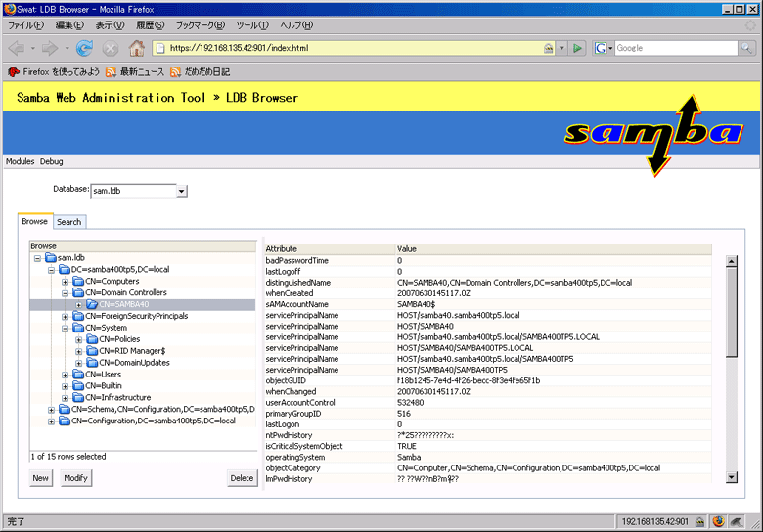
Task: Click the Value column header
Action: coord(554,249)
